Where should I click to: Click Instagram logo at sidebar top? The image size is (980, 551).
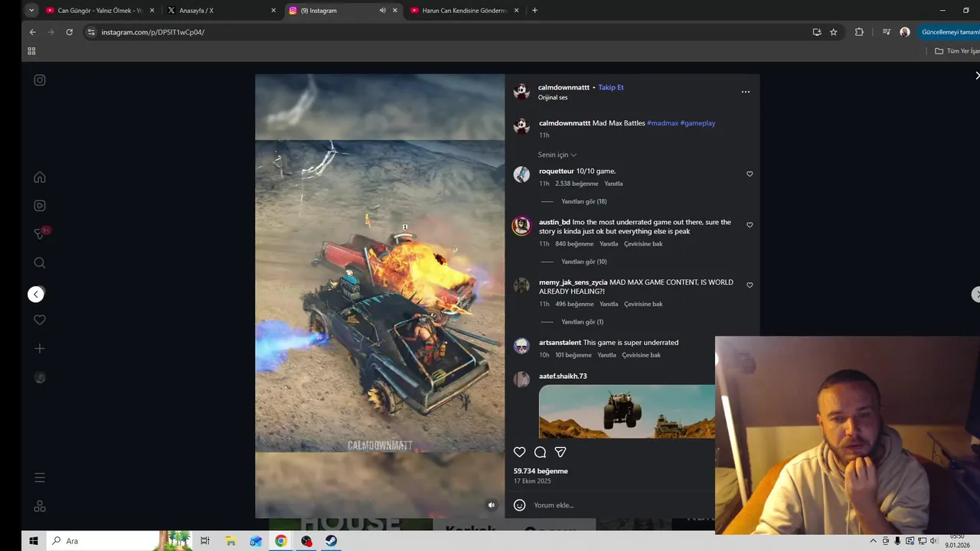click(40, 80)
